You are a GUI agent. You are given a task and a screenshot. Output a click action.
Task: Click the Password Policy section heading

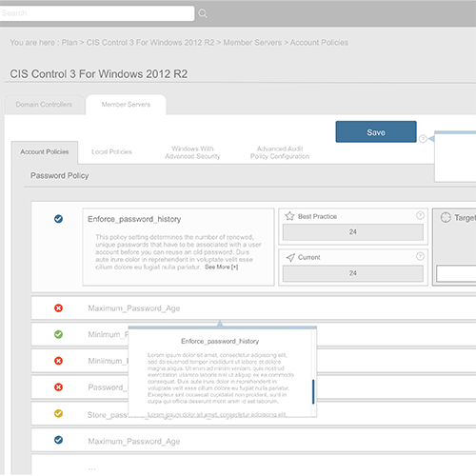coord(60,176)
